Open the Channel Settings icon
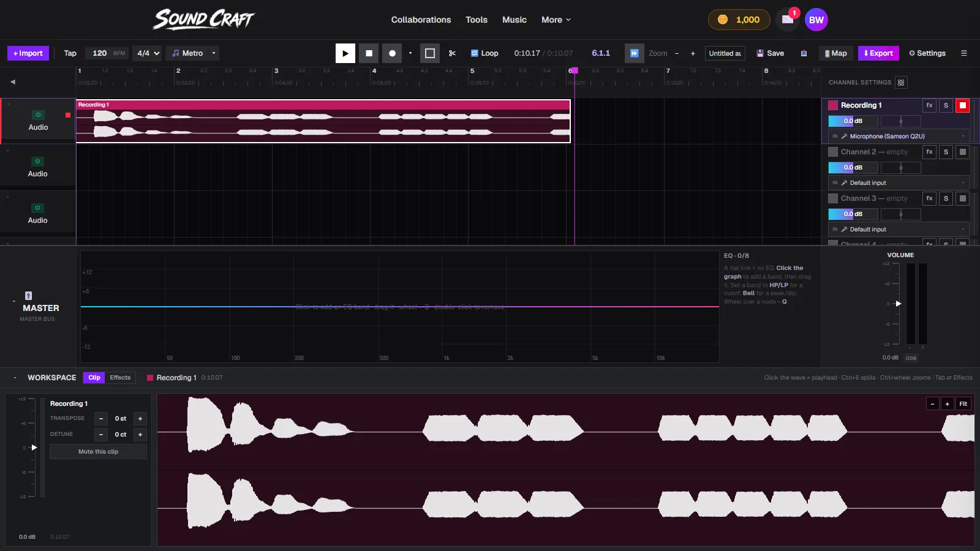This screenshot has height=551, width=980. (x=901, y=83)
